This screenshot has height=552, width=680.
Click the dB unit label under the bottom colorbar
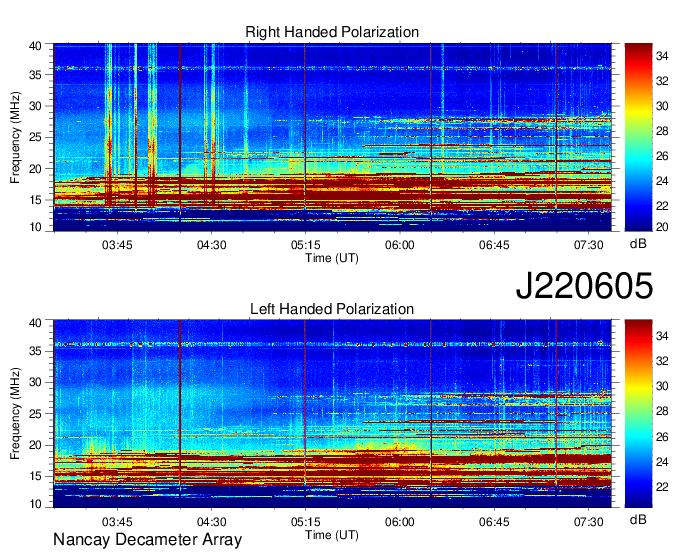coord(638,520)
